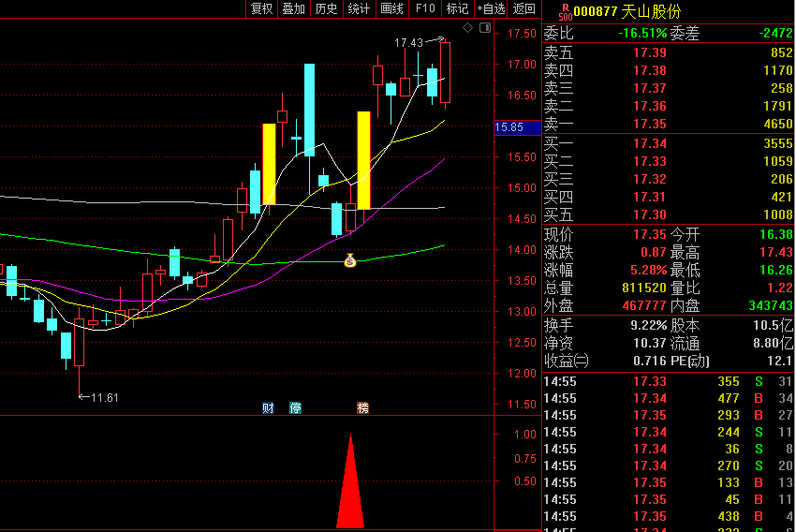Click 流通 value 8.80亿
This screenshot has width=796, height=532.
[x=773, y=343]
